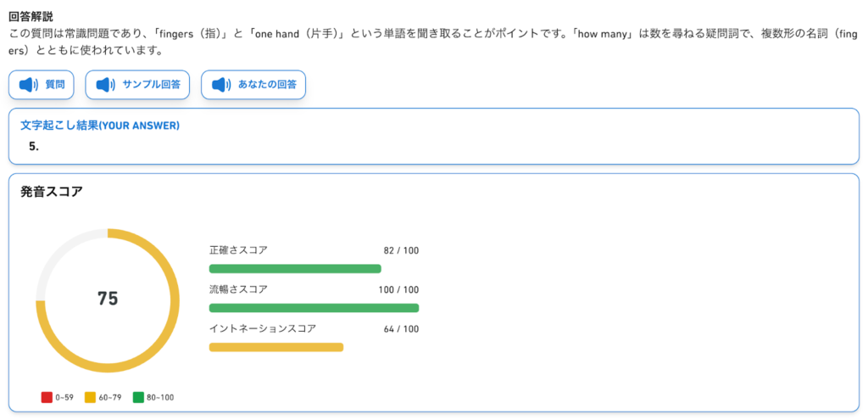This screenshot has height=420, width=868.
Task: Click the red 0~59 legend swatch
Action: [47, 397]
